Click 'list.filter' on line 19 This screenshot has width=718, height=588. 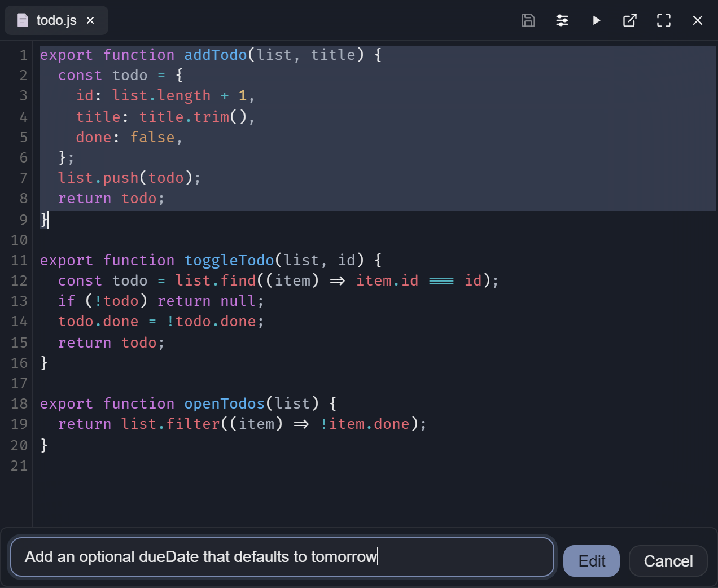click(170, 424)
